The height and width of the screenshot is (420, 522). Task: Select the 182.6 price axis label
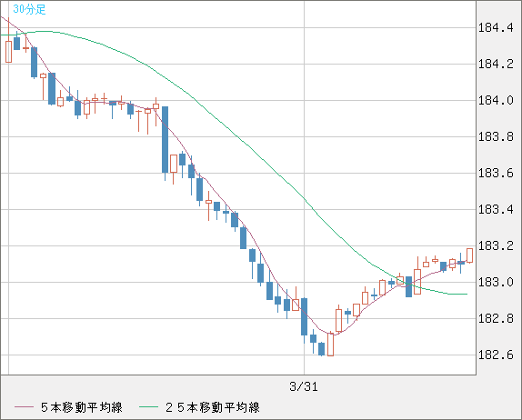[496, 355]
